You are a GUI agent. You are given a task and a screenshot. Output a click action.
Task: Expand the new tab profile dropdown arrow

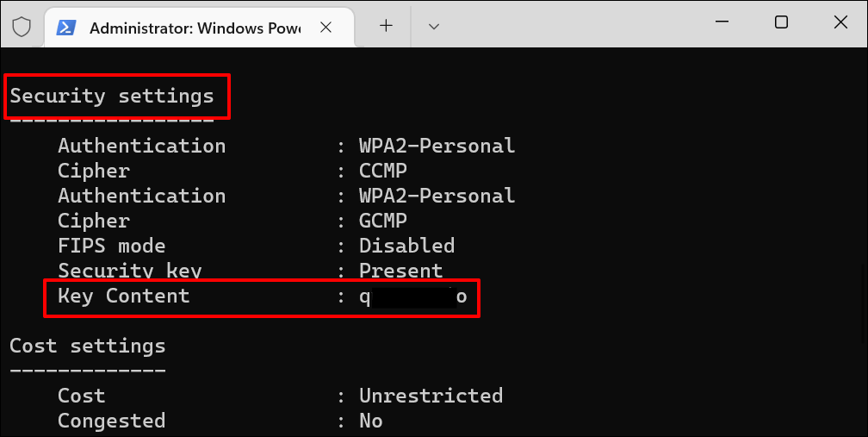point(434,27)
